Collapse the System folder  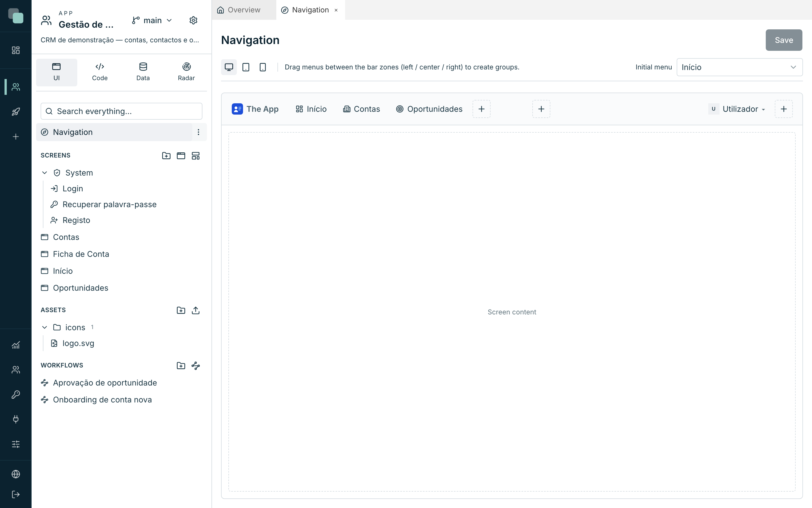[x=44, y=173]
